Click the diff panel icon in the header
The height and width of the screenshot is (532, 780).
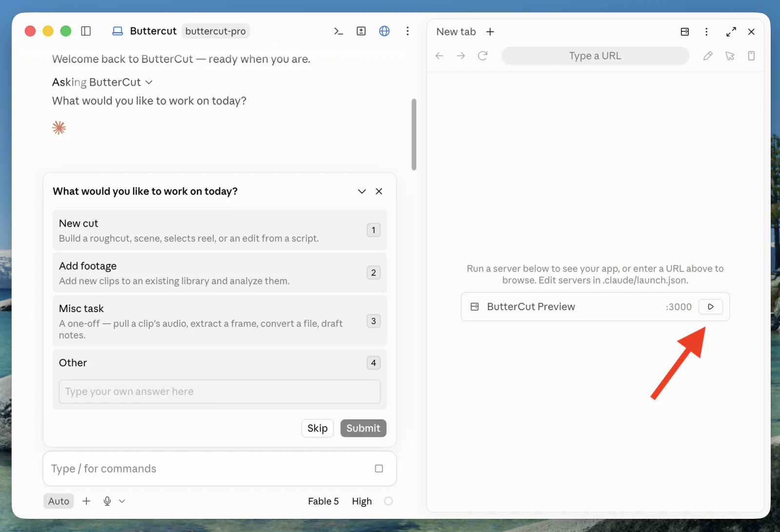pyautogui.click(x=361, y=31)
